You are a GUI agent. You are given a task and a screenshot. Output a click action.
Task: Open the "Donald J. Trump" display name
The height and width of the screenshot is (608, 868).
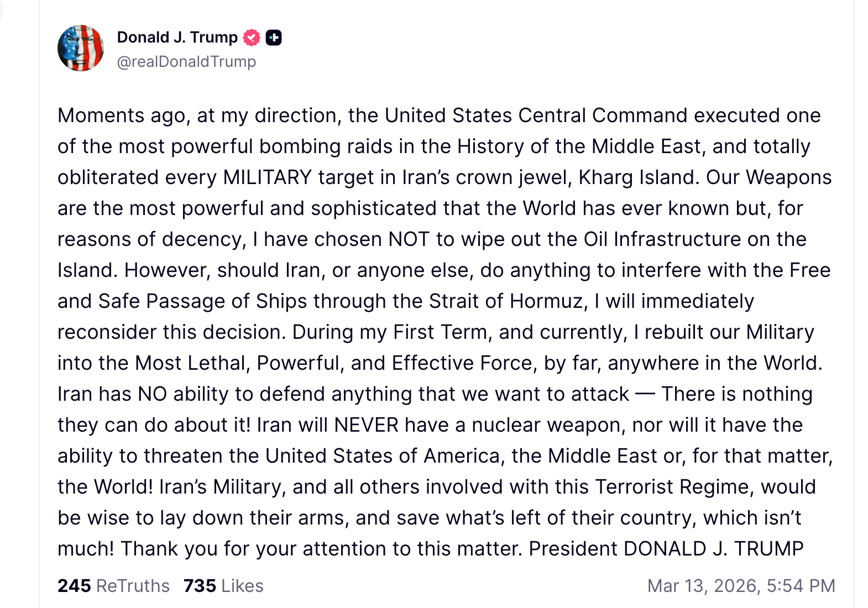point(177,38)
